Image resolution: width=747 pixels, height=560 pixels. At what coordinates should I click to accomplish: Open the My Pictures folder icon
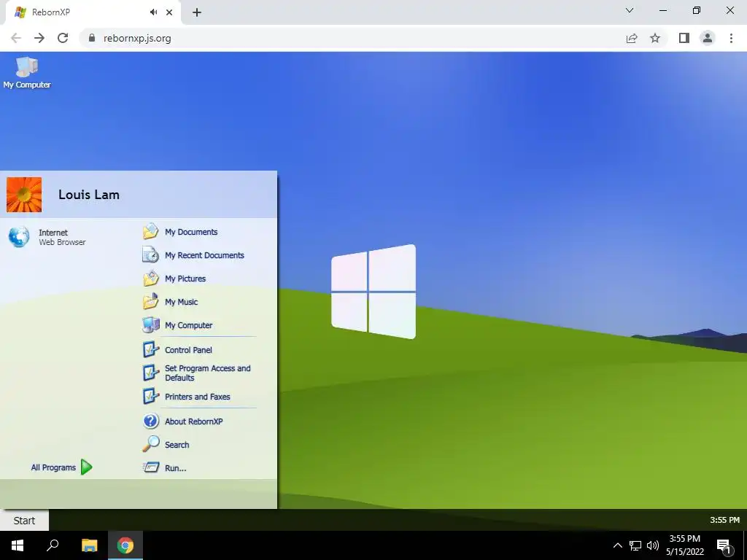tap(150, 279)
